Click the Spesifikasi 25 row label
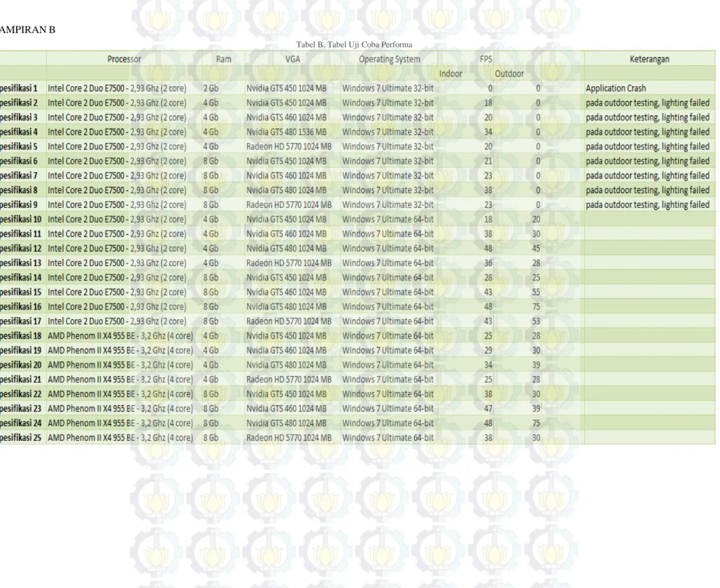The width and height of the screenshot is (720, 588). [x=21, y=437]
